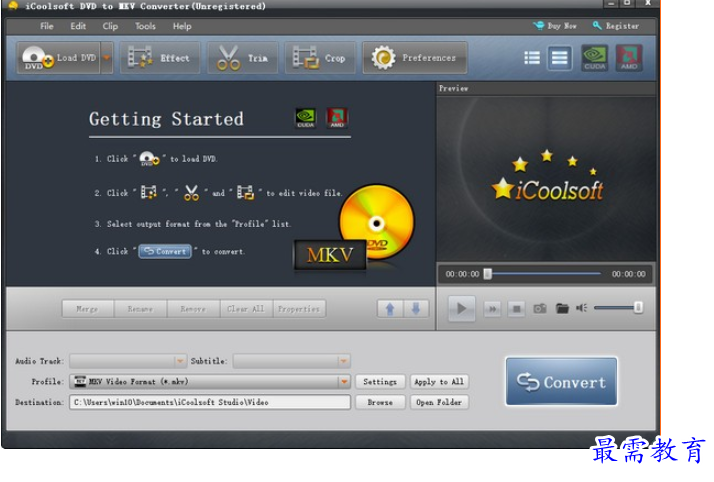Click the Apply to All button
The height and width of the screenshot is (482, 714).
tap(439, 381)
